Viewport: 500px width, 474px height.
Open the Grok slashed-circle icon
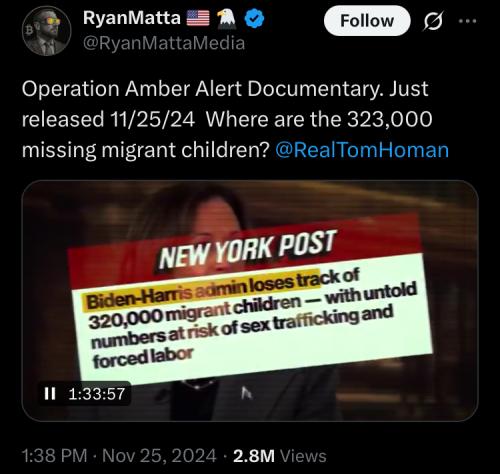pyautogui.click(x=433, y=21)
